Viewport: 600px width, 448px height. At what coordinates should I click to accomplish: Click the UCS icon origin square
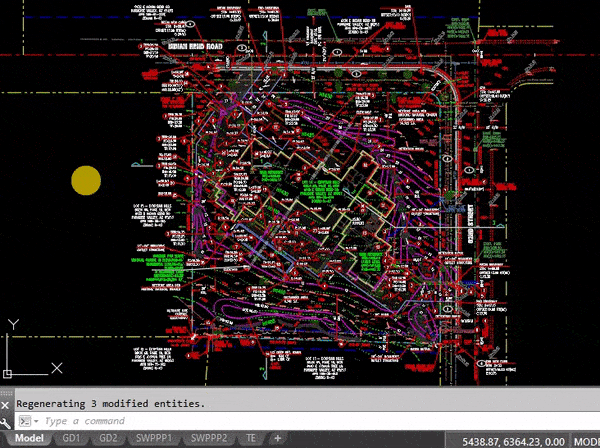coord(7,374)
